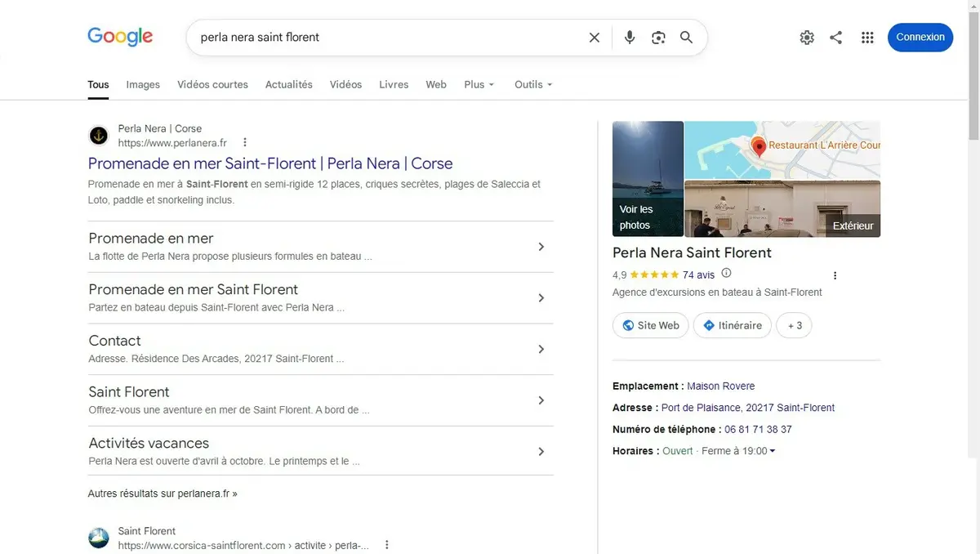Clear the search query with the X icon
Viewport: 980px width, 554px height.
[x=595, y=38]
